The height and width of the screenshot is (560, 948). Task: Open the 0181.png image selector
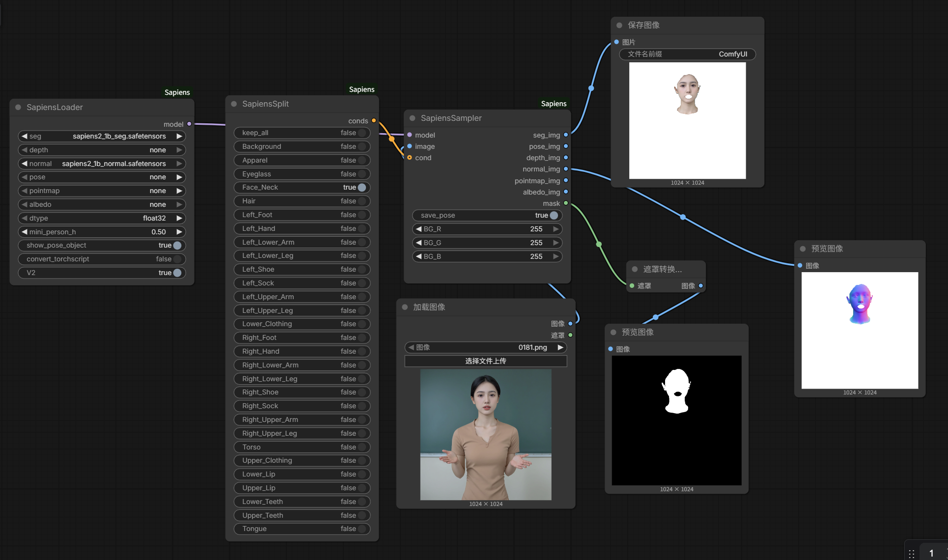(x=486, y=347)
